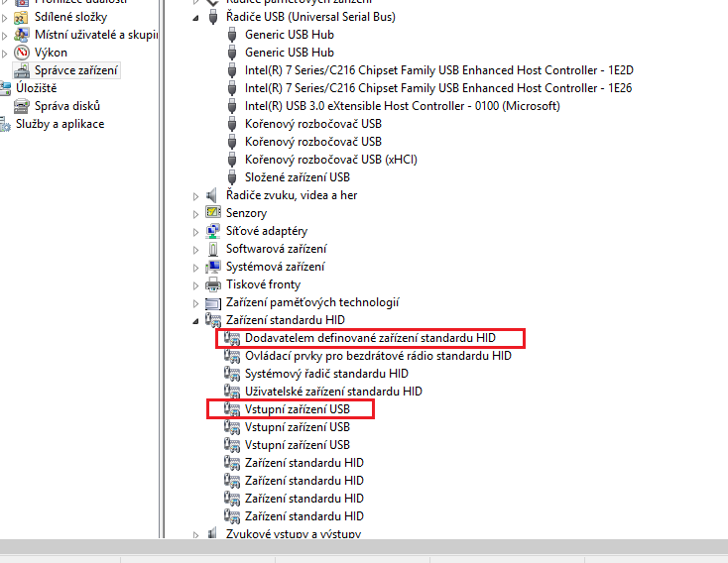Expand the Síťové adaptéry category
The width and height of the screenshot is (728, 563).
pos(195,231)
